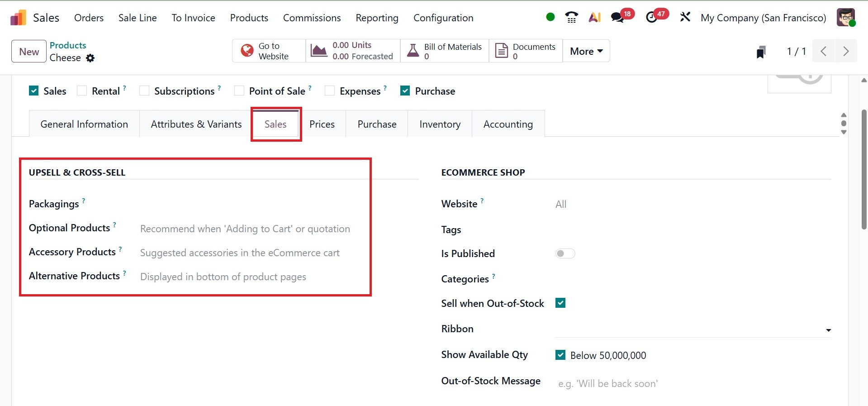Image resolution: width=868 pixels, height=406 pixels.
Task: Open the gear actions menu beside Cheese
Action: click(90, 58)
